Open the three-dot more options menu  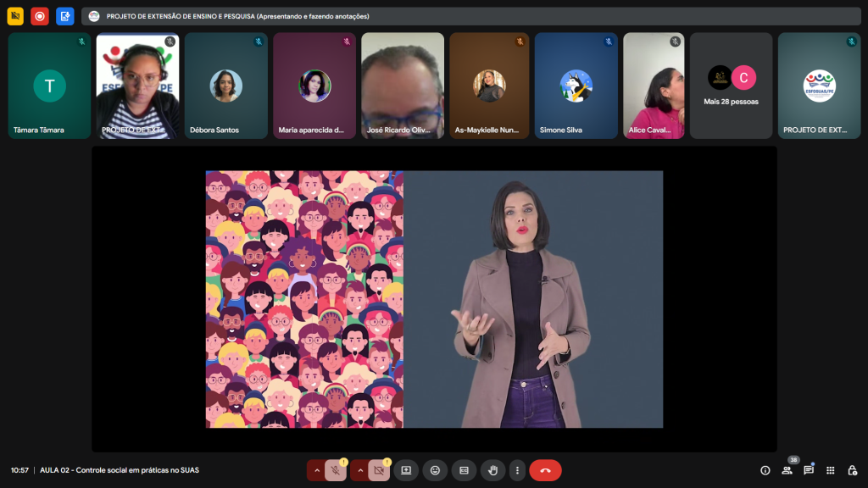pyautogui.click(x=517, y=470)
